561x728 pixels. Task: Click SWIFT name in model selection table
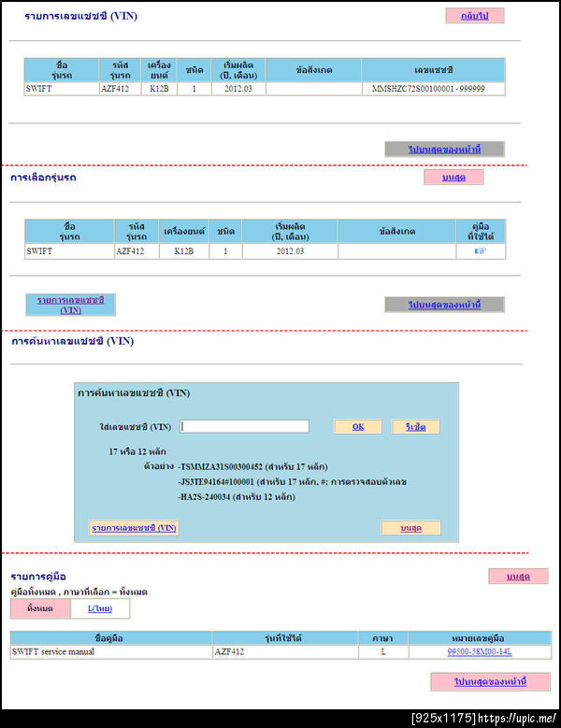(39, 251)
